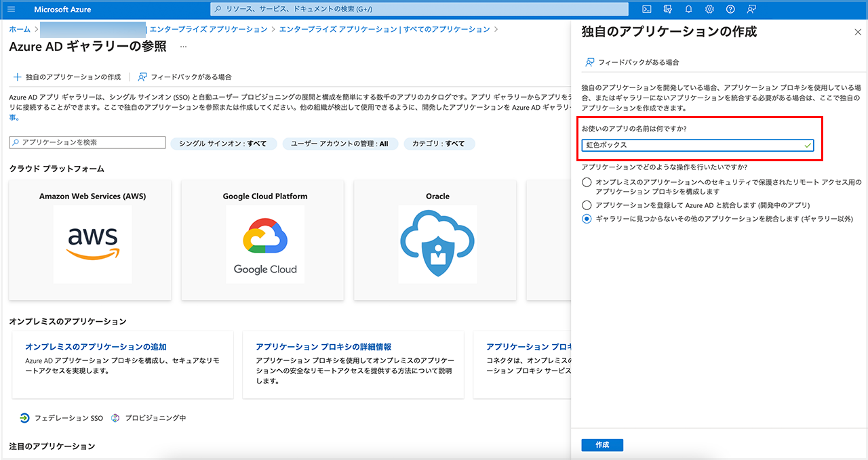Click the app name input field
Image resolution: width=868 pixels, height=460 pixels.
[692, 145]
